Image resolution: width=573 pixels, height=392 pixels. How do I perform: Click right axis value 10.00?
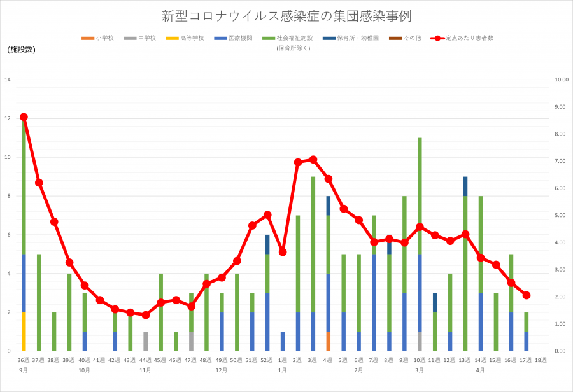562,80
